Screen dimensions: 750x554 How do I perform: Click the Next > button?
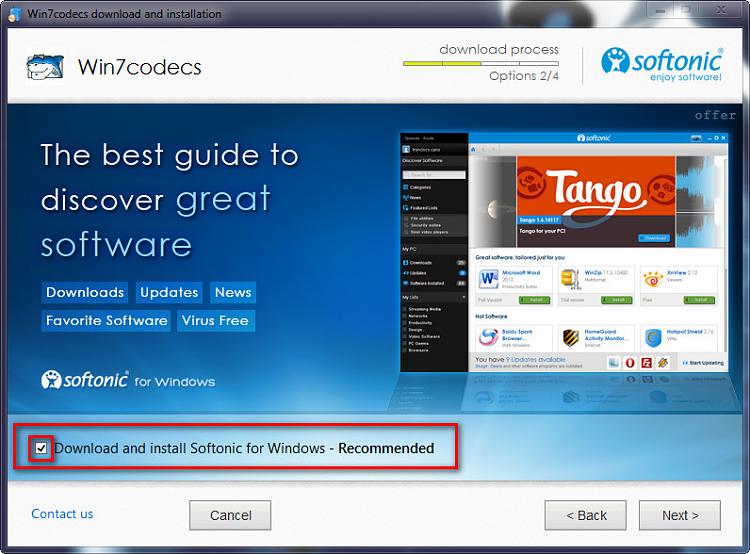680,515
